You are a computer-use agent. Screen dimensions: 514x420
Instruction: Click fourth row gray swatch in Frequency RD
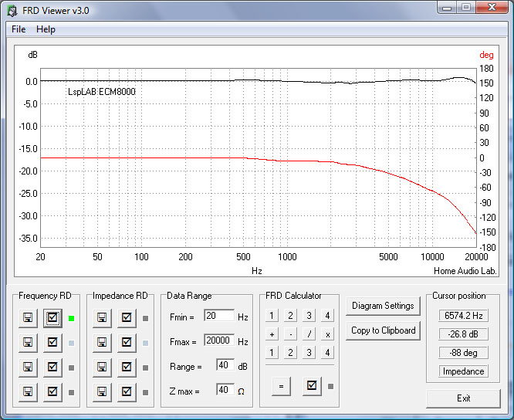coord(71,392)
